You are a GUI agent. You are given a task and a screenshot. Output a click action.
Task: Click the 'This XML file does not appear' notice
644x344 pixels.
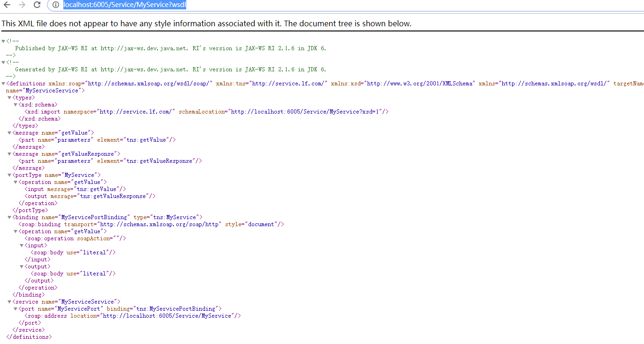coord(206,23)
